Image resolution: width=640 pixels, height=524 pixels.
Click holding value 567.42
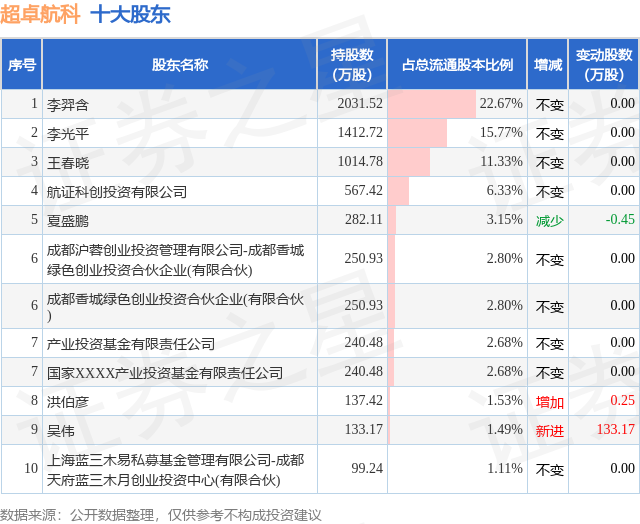coord(363,190)
